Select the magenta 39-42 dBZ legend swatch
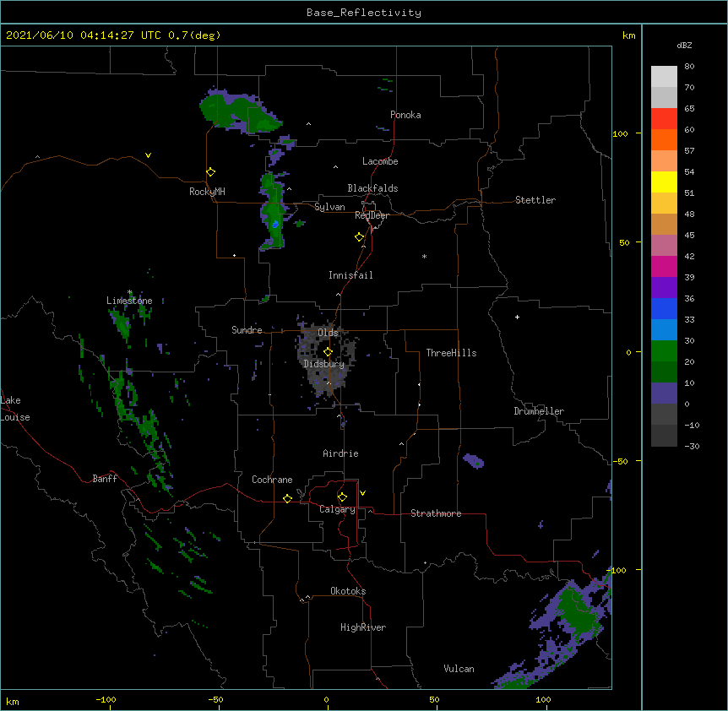728x711 pixels. click(664, 266)
